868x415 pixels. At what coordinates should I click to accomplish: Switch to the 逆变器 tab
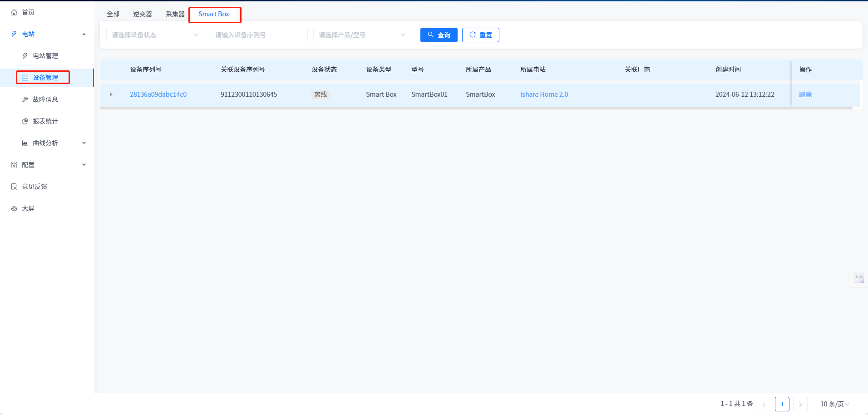[142, 14]
